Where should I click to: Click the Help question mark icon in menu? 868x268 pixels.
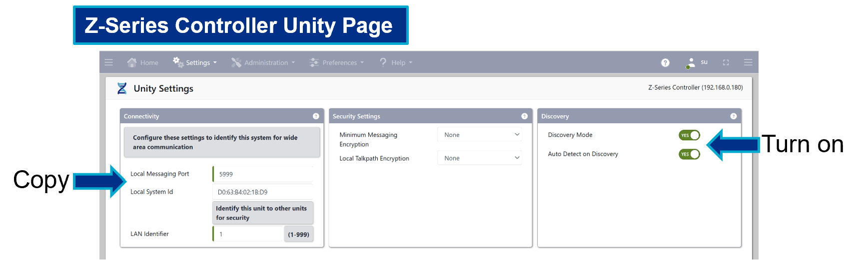click(383, 62)
